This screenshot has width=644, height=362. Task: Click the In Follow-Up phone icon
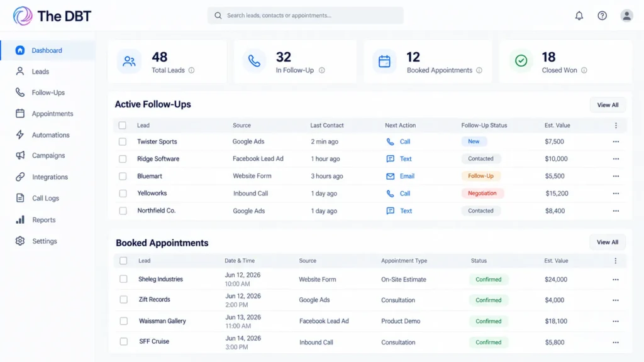[x=254, y=61]
